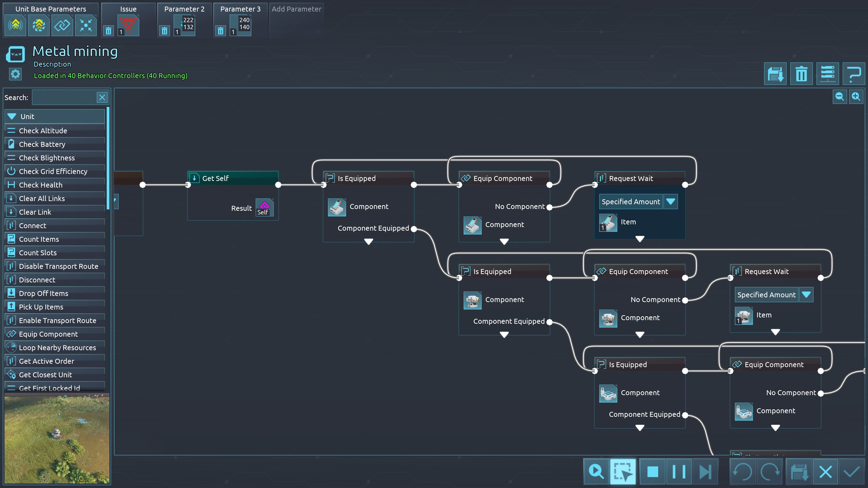Toggle the selection box tool
This screenshot has width=868, height=488.
pos(623,472)
